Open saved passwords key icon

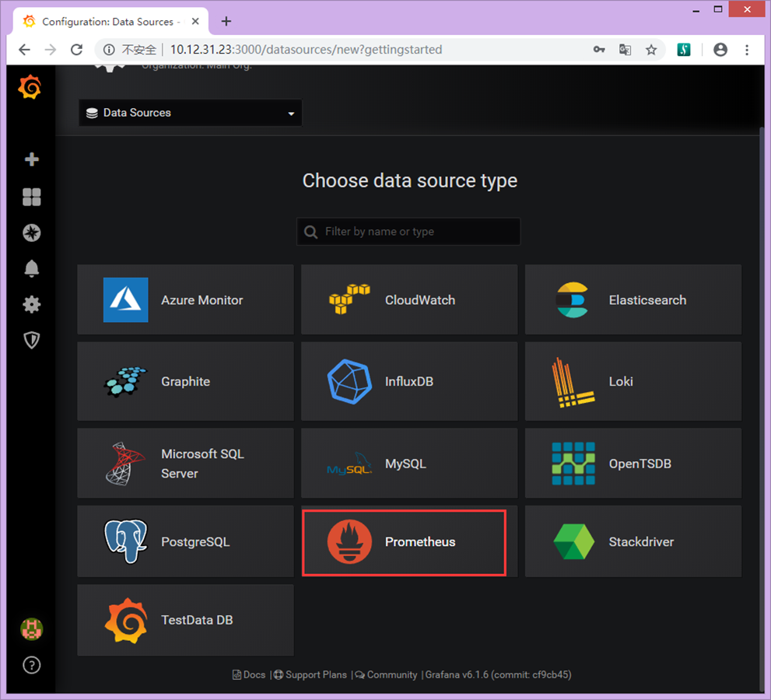pyautogui.click(x=599, y=50)
